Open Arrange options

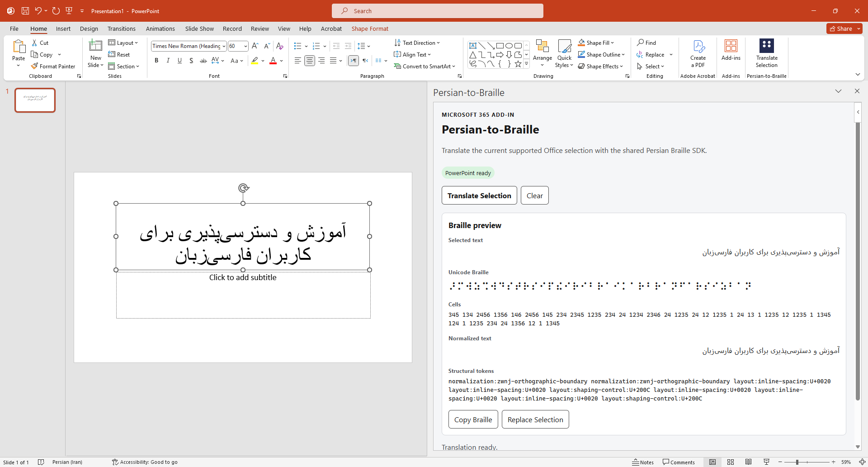click(542, 53)
